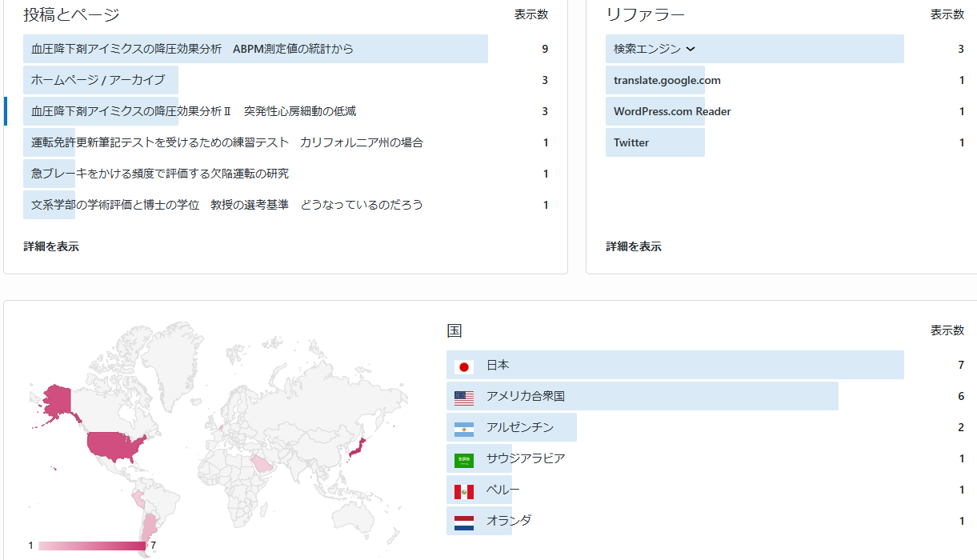
Task: Open 詳細を表示 under 投稿とページ
Action: point(51,246)
